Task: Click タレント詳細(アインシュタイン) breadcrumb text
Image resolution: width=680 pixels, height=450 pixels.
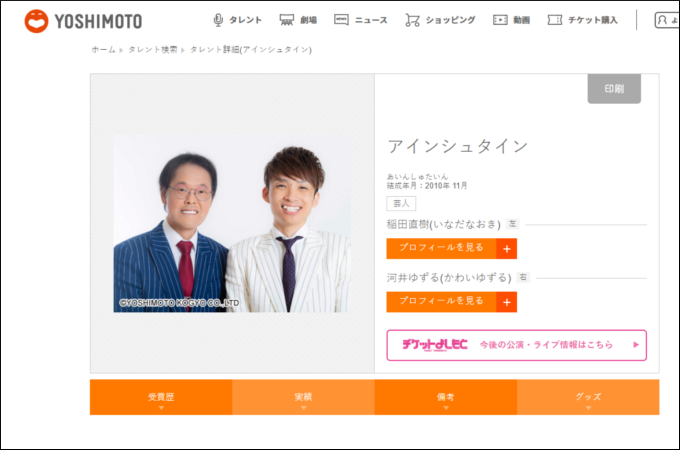Action: 251,49
